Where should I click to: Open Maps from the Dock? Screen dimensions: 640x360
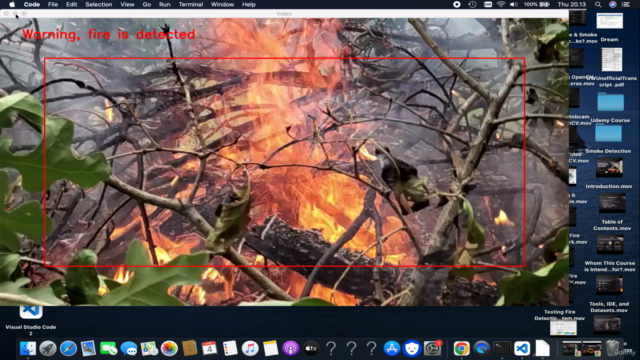pos(149,349)
